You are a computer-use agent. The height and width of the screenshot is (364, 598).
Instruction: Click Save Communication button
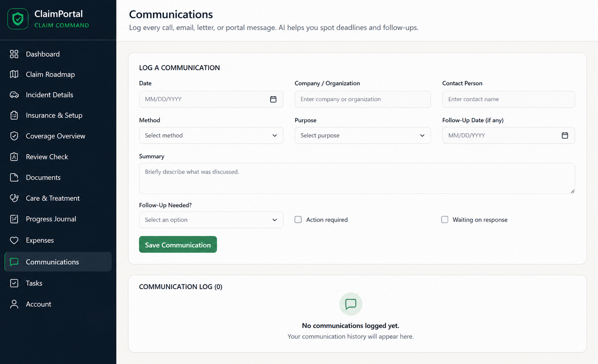coord(178,245)
